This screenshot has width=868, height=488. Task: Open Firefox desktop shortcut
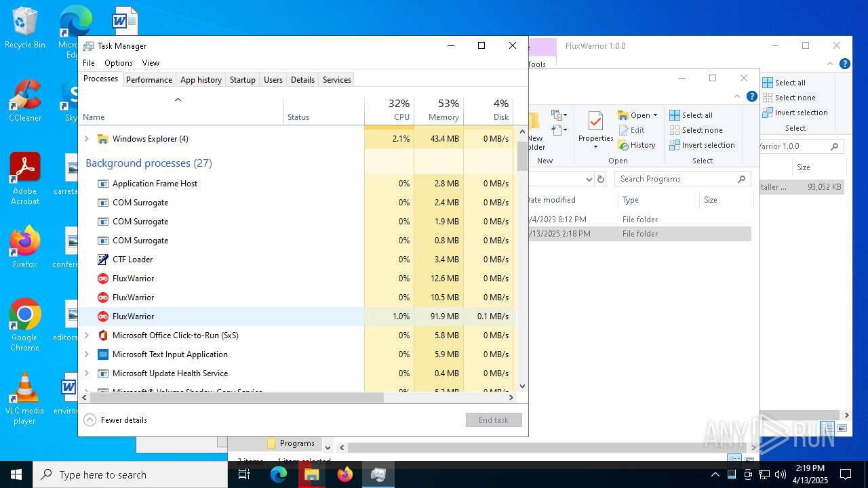[x=24, y=247]
